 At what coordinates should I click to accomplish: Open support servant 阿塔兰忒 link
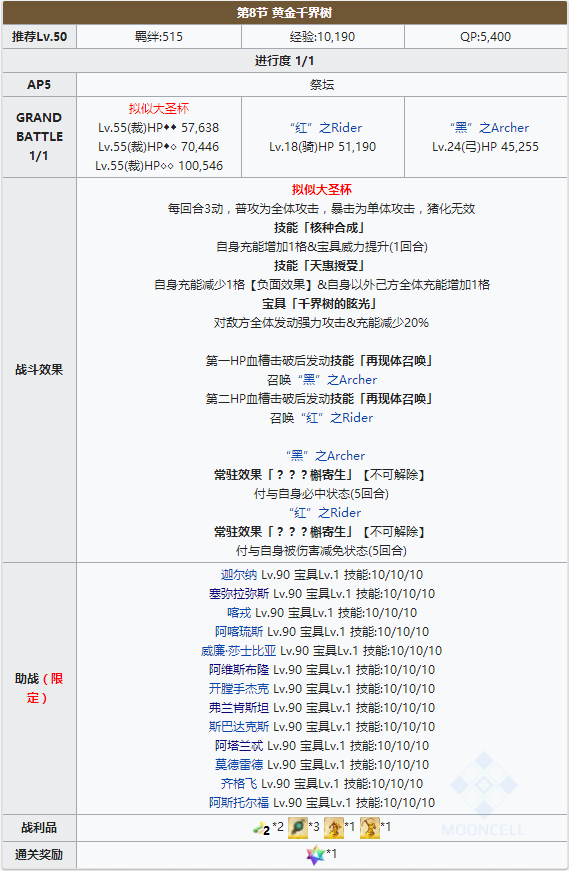(x=239, y=745)
